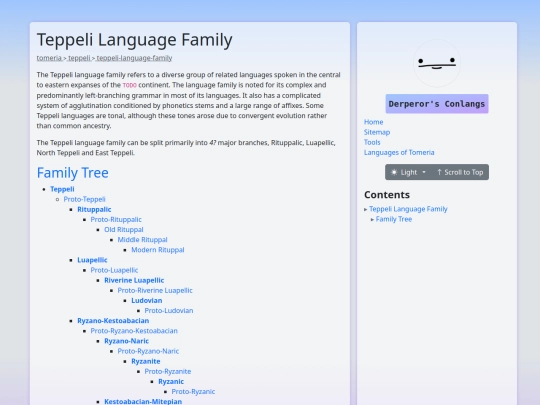Open Old Rituppal entry
The image size is (540, 405).
click(x=124, y=229)
